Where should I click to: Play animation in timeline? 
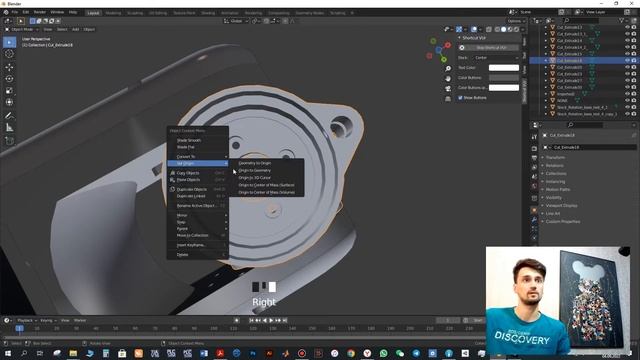coord(271,320)
